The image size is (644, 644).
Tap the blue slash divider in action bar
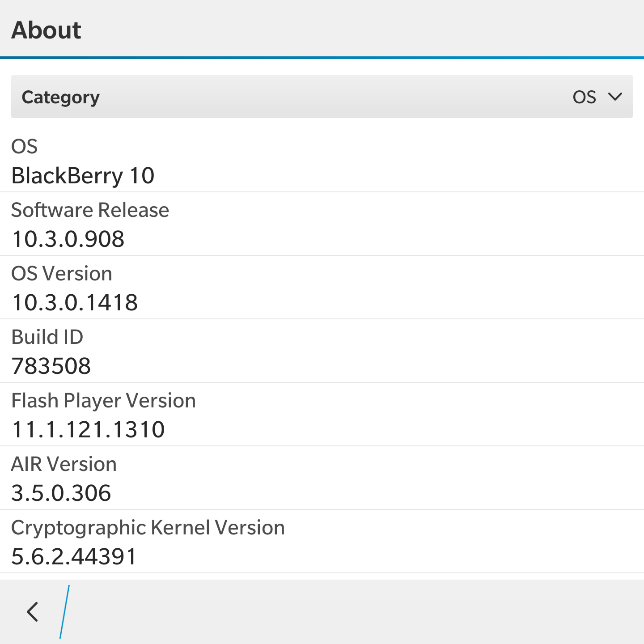[64, 611]
